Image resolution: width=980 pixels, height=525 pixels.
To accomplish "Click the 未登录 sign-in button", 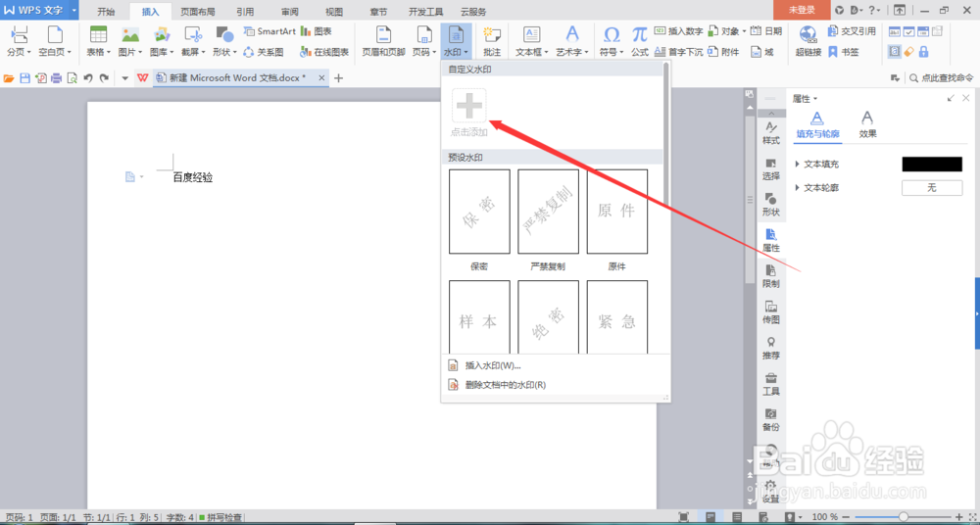I will 802,10.
